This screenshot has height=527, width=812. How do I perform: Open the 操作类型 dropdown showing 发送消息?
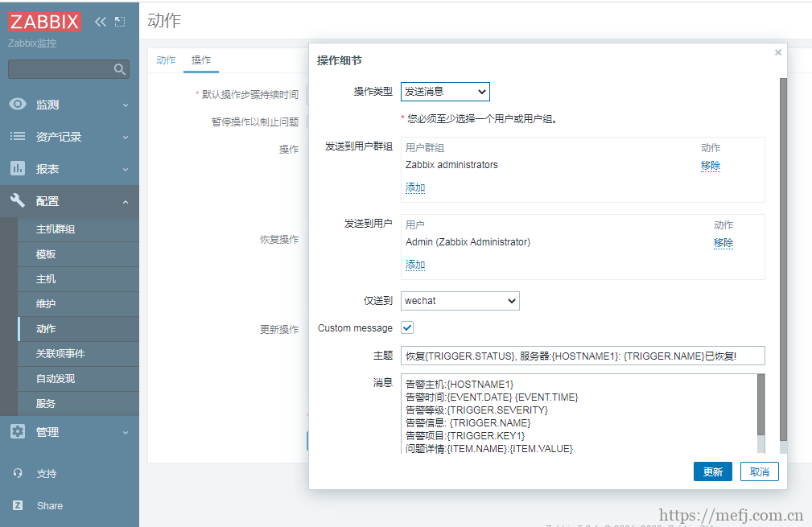[445, 91]
